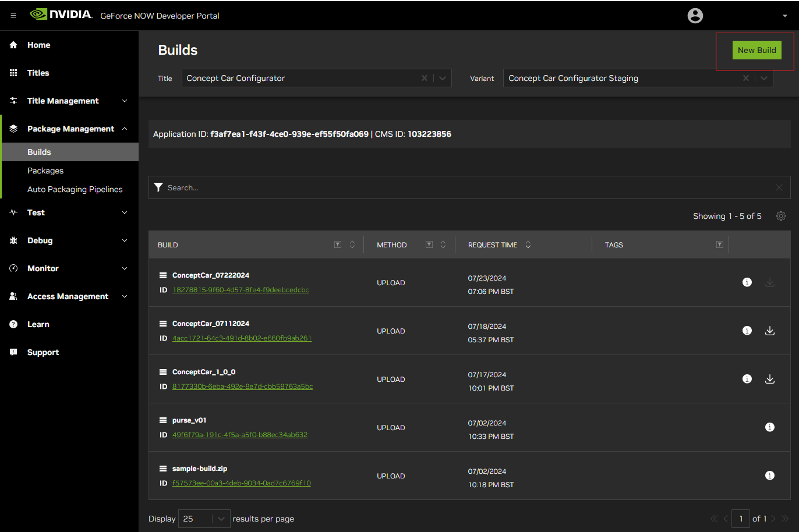Click the Learn question-mark icon
Image resolution: width=799 pixels, height=532 pixels.
pyautogui.click(x=13, y=324)
